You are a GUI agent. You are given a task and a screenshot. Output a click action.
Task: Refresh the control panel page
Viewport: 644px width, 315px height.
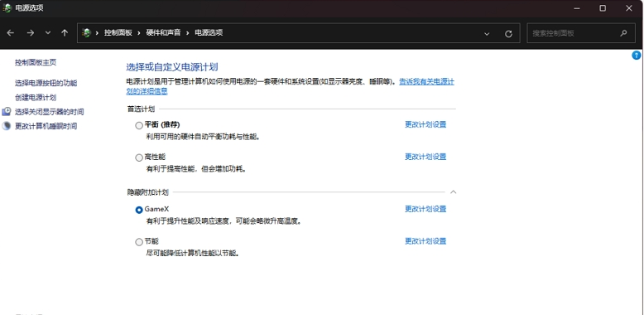click(508, 34)
